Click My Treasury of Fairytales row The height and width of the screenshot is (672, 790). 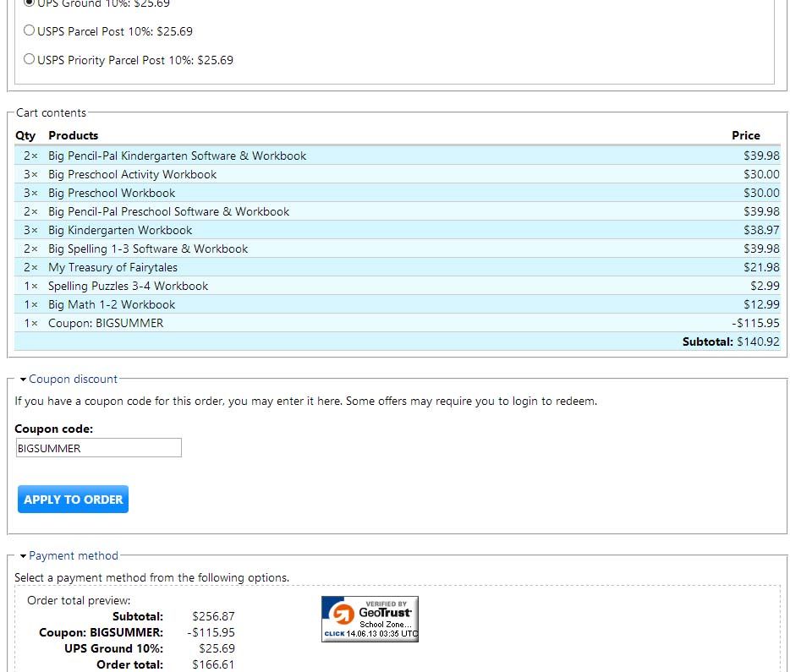click(112, 268)
